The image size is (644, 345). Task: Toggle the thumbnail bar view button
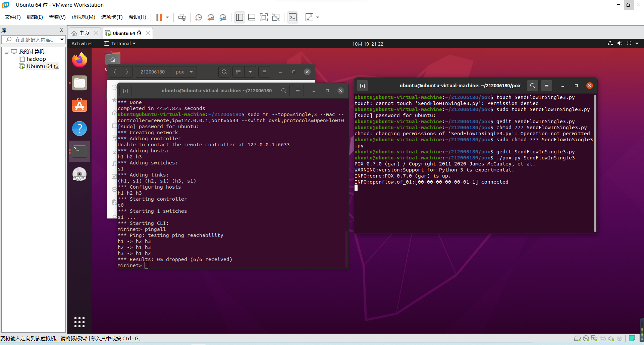click(x=252, y=17)
